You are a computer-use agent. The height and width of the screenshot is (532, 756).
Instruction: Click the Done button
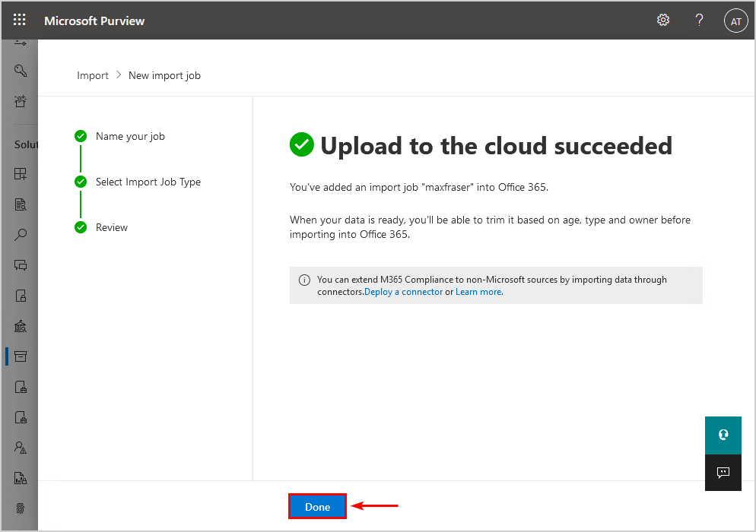pyautogui.click(x=317, y=506)
